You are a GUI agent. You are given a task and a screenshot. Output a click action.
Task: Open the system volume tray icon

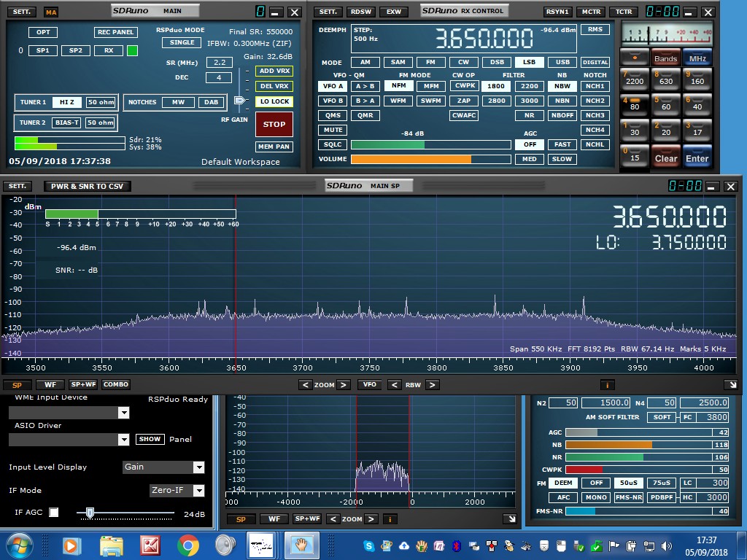click(x=667, y=545)
